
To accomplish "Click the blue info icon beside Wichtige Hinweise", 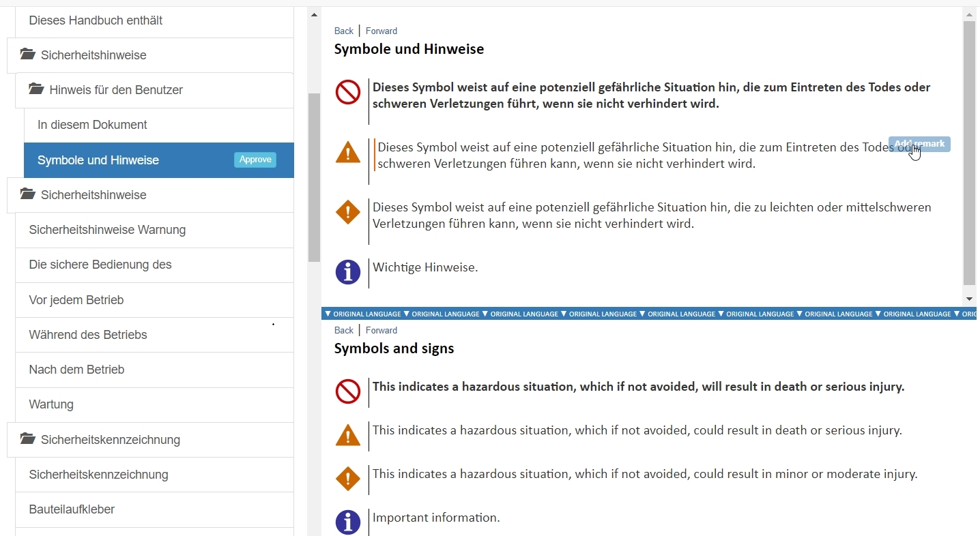I will click(348, 272).
